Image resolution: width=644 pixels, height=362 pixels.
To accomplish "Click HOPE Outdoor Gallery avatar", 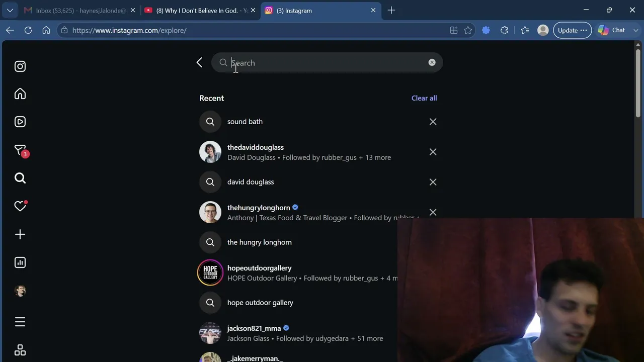I will click(210, 273).
